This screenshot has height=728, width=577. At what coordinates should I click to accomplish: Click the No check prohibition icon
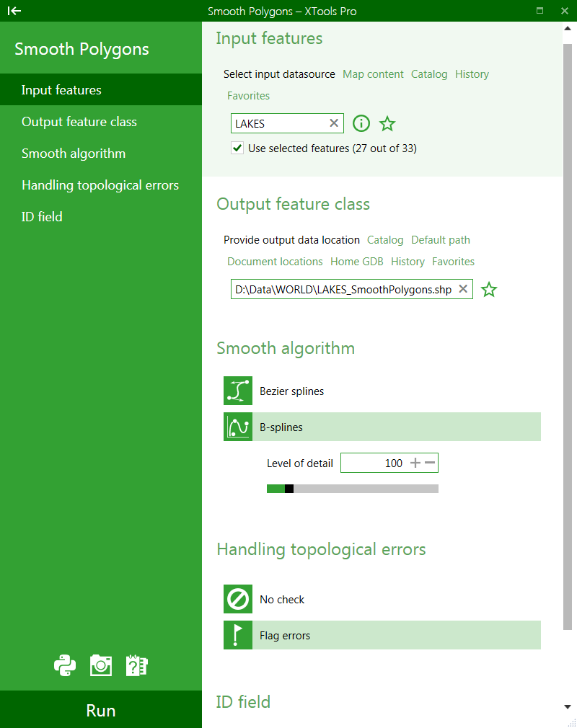coord(238,599)
